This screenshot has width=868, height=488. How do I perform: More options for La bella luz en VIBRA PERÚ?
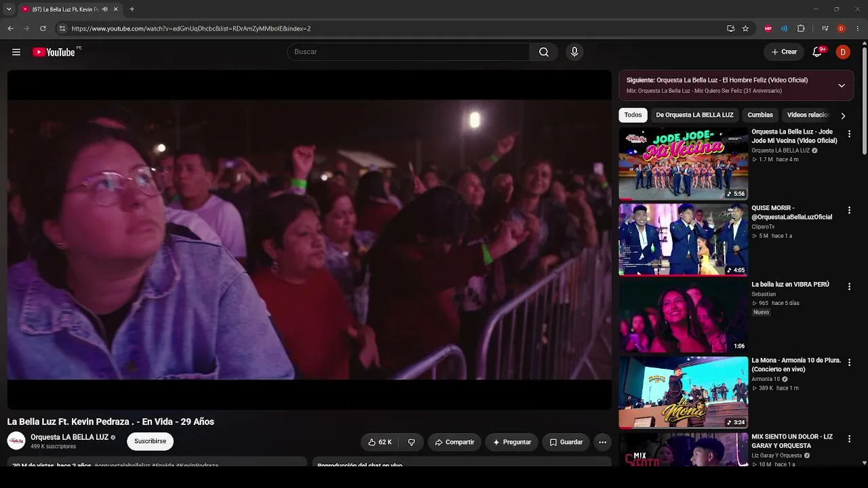(849, 287)
